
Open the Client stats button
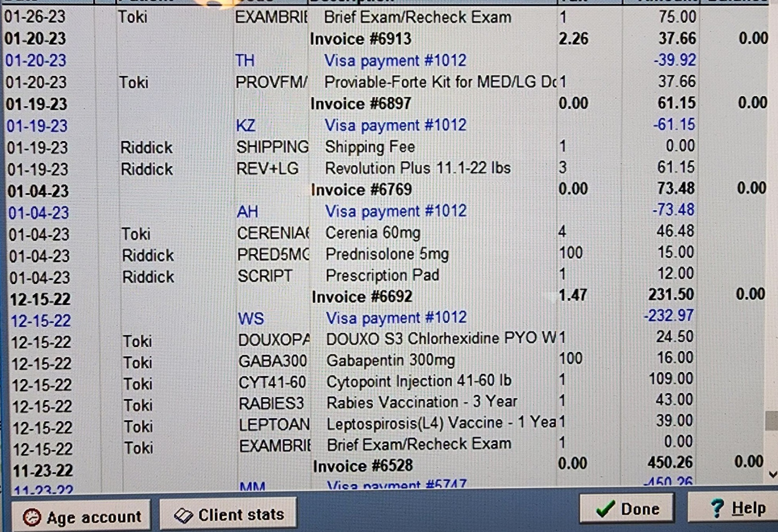(228, 514)
